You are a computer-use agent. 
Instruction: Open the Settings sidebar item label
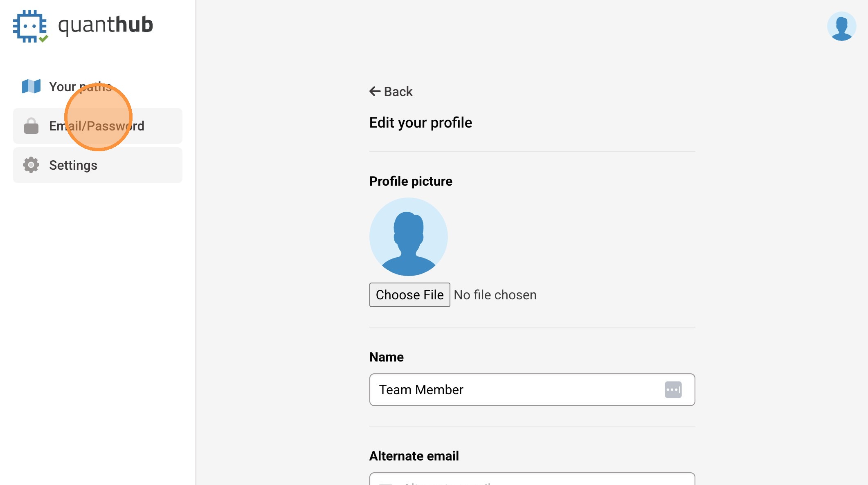pyautogui.click(x=73, y=165)
